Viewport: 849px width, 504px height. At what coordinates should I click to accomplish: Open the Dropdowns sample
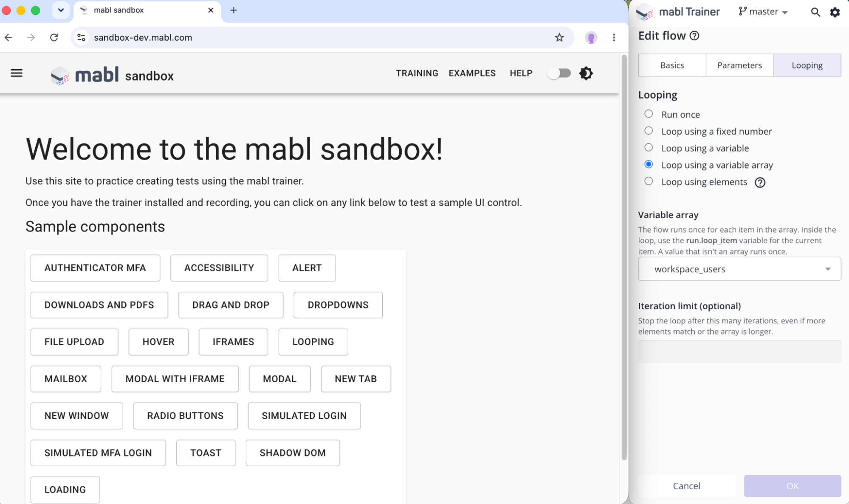338,305
